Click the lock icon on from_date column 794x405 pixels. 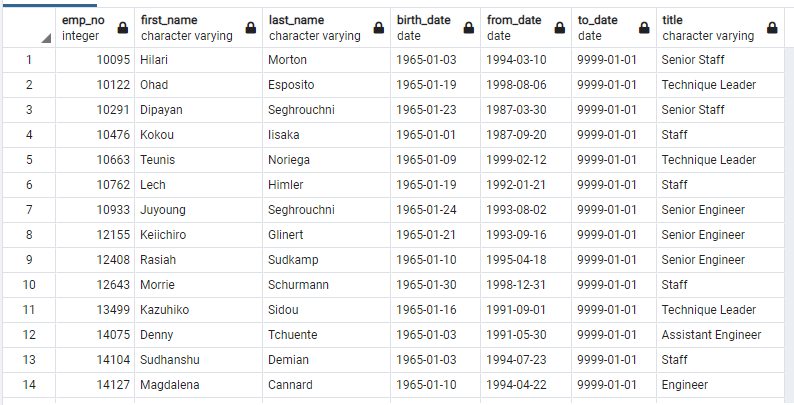pyautogui.click(x=560, y=28)
